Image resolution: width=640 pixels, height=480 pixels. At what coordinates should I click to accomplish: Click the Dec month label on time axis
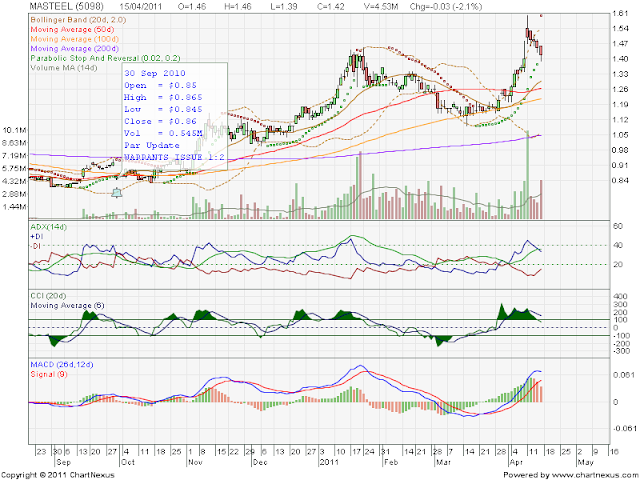[260, 462]
